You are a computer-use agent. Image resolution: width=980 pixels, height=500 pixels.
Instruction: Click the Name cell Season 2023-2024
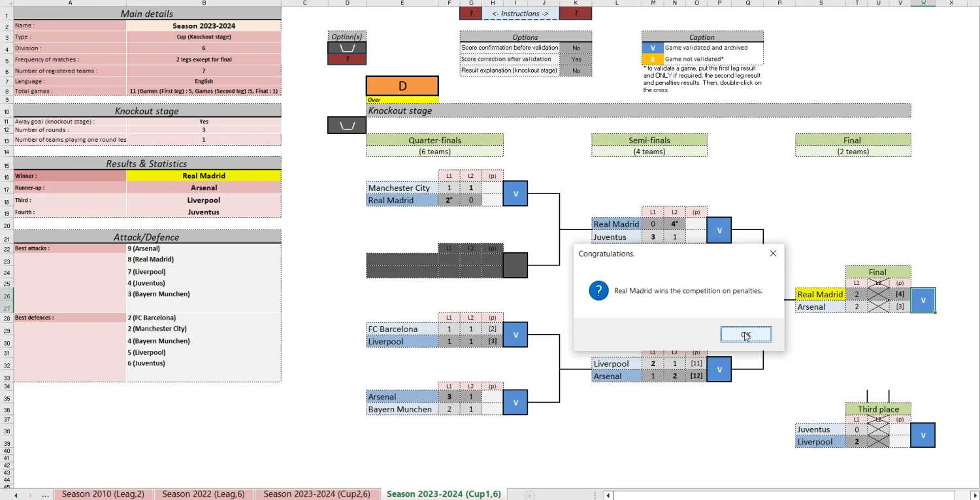(204, 25)
